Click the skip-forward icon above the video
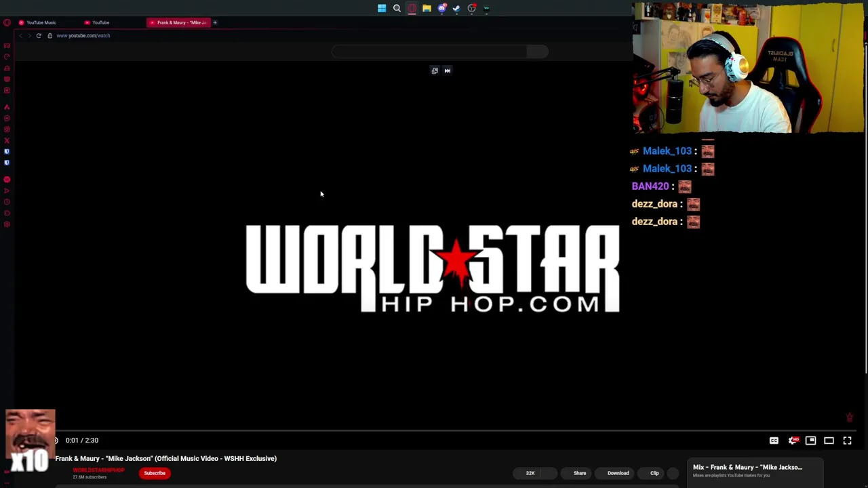Screen dimensions: 868x488 (x=448, y=70)
